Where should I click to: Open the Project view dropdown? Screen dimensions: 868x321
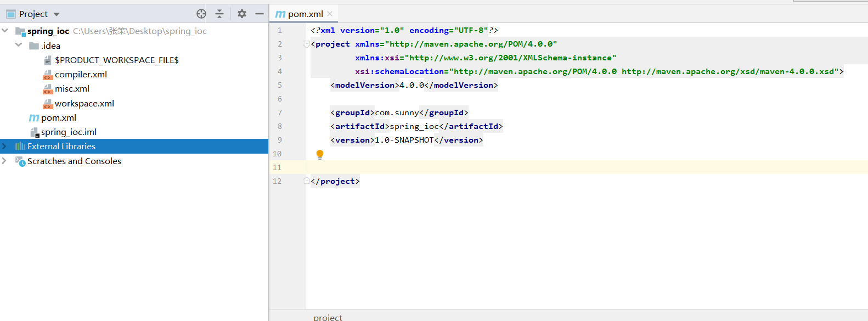click(x=57, y=14)
